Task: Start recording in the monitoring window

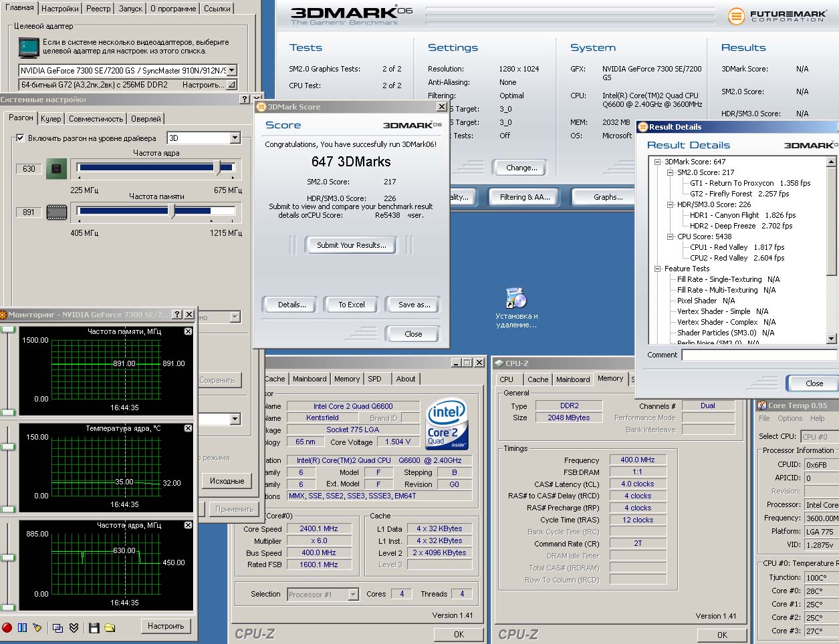Action: 7,627
